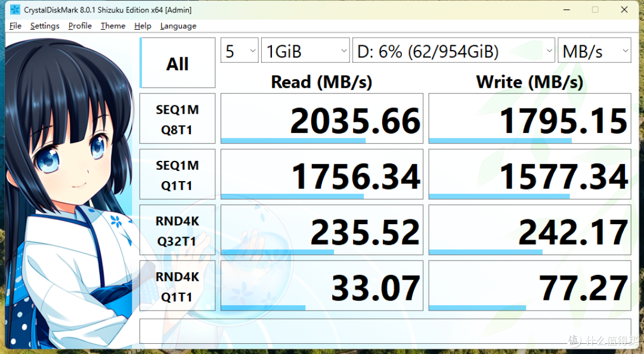Click the RND4K Q1T1 read value 33.07
The width and height of the screenshot is (644, 354).
(x=321, y=286)
